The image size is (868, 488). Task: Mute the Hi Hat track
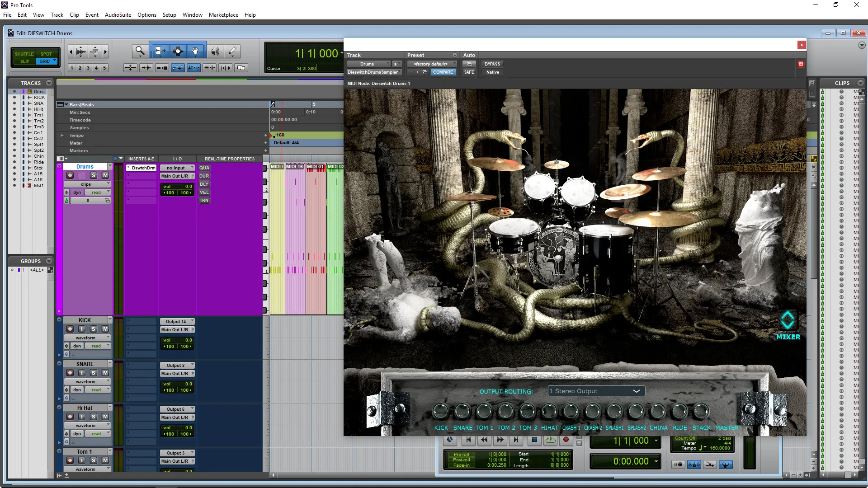[x=105, y=417]
